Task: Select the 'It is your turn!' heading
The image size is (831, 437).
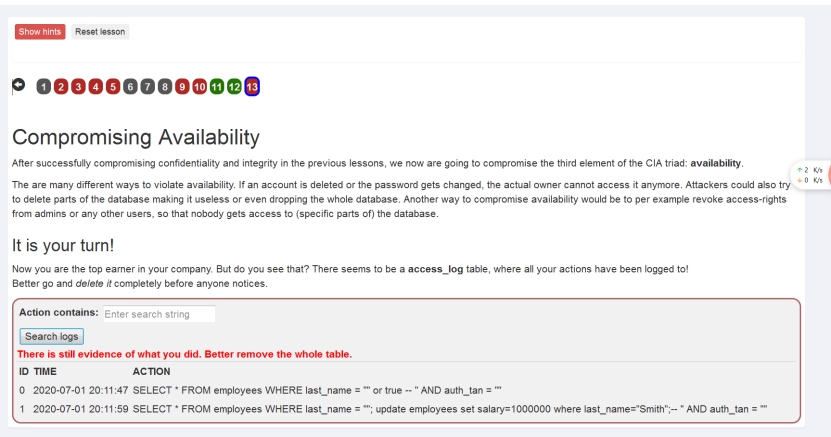Action: pyautogui.click(x=63, y=245)
